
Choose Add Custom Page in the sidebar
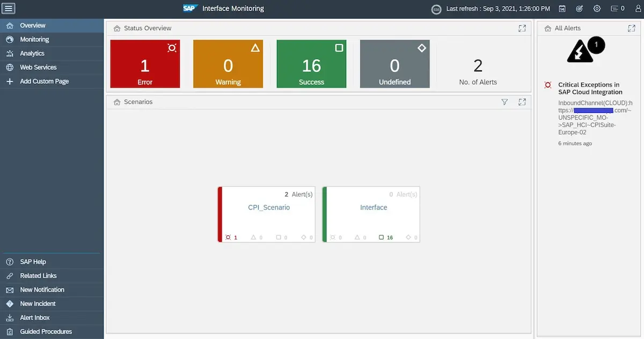tap(52, 82)
